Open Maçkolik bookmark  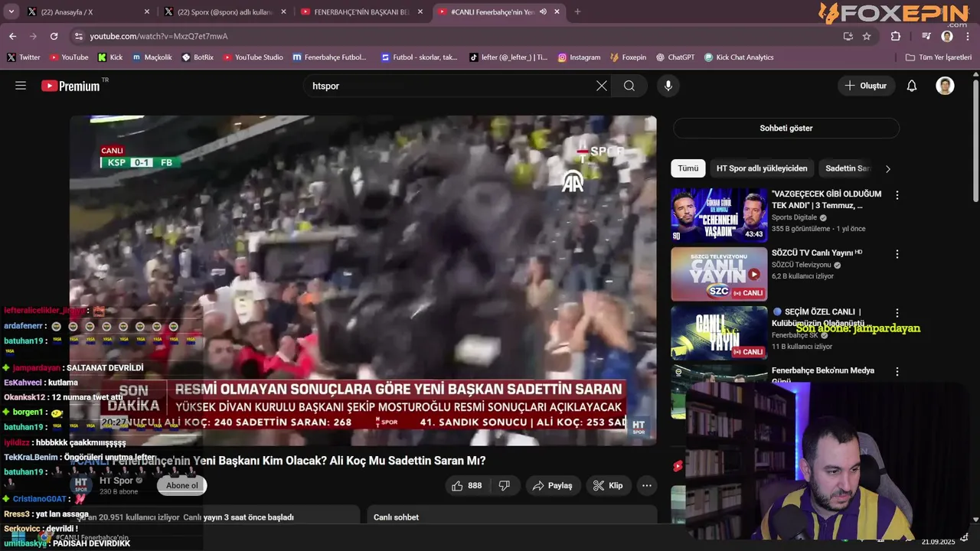152,57
